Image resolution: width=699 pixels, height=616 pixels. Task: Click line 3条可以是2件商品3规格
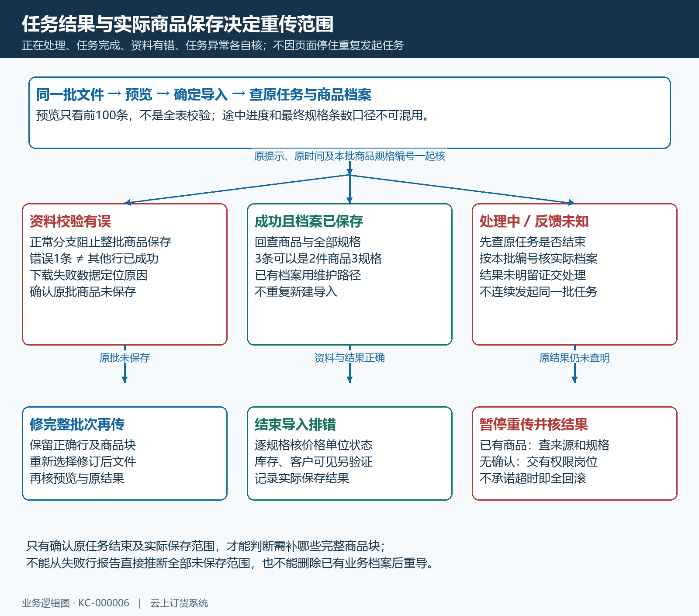(318, 259)
